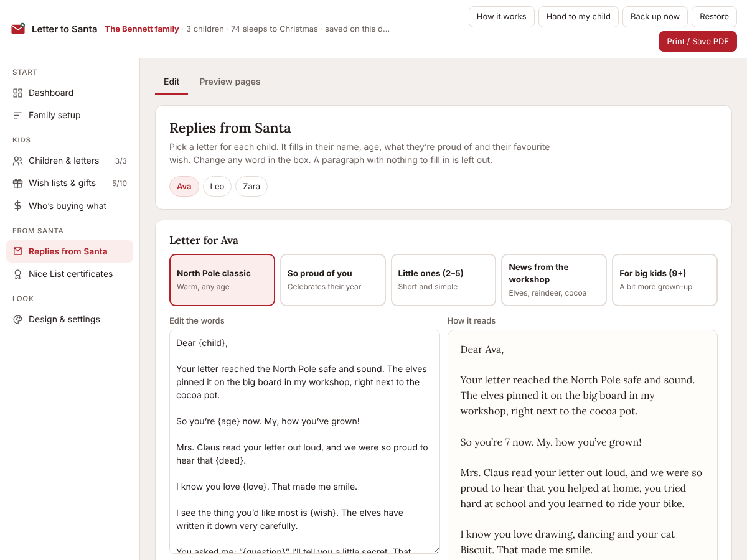Click inside the Edit the words text box
This screenshot has width=747, height=560.
point(304,442)
